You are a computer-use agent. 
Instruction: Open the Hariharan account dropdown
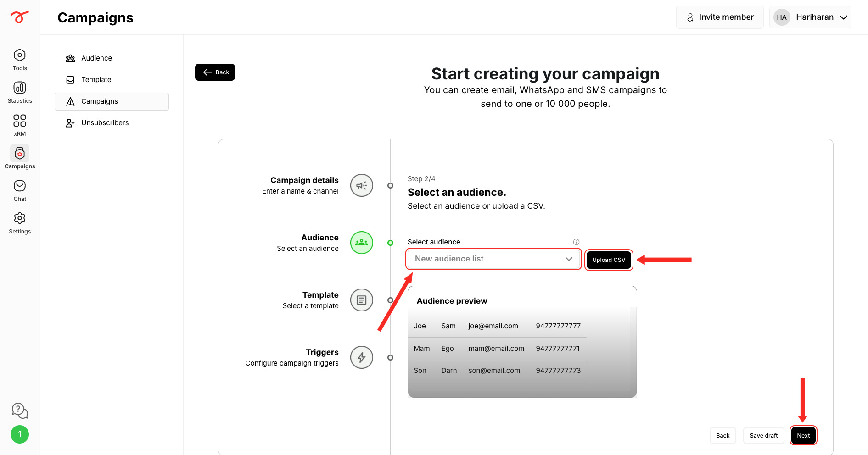[x=810, y=17]
